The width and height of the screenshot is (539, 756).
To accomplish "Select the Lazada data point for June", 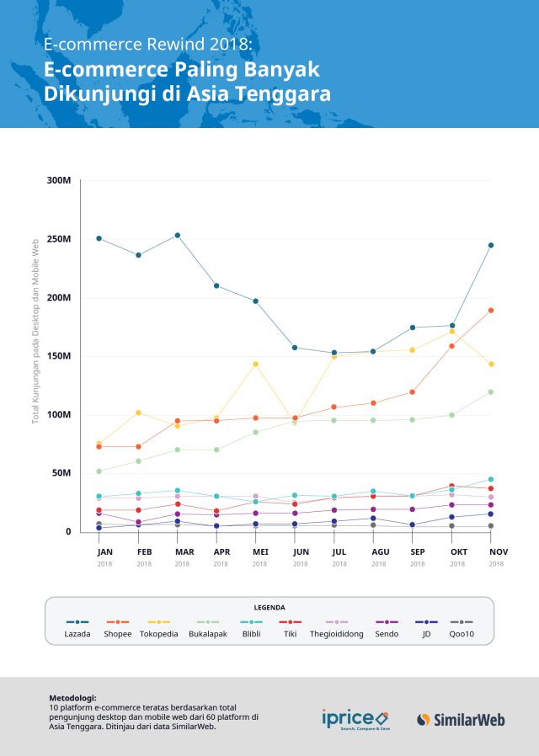I will 295,348.
